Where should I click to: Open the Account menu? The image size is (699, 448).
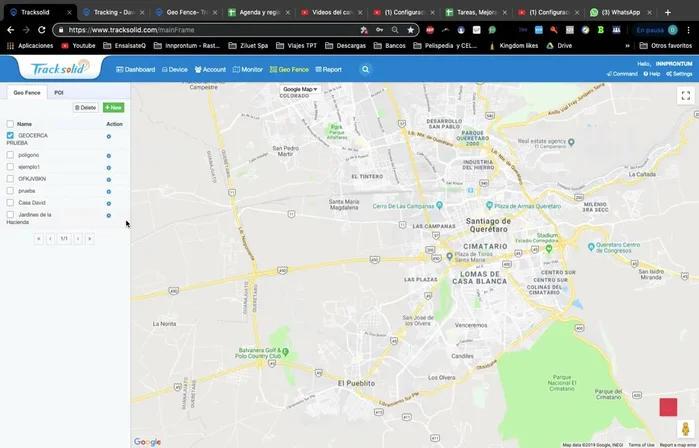tap(210, 70)
